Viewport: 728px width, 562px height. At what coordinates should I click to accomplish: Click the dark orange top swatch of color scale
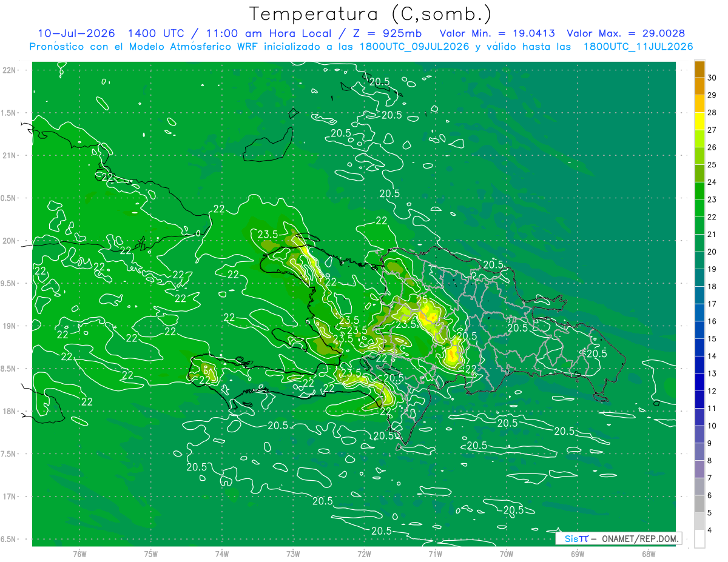point(699,69)
